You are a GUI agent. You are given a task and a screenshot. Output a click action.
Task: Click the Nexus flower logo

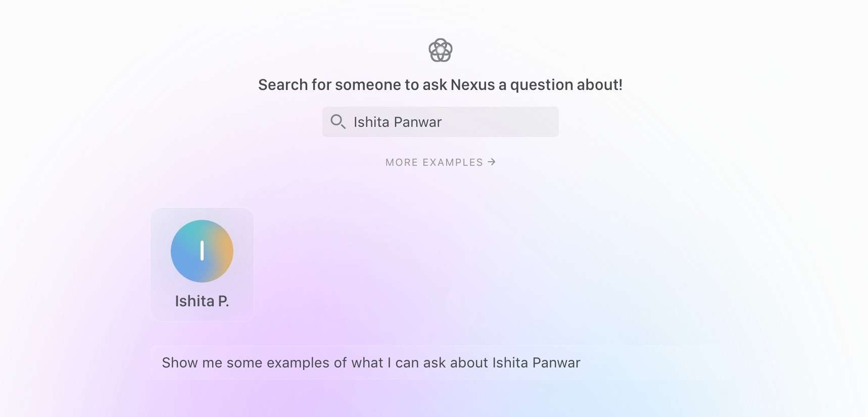[440, 50]
